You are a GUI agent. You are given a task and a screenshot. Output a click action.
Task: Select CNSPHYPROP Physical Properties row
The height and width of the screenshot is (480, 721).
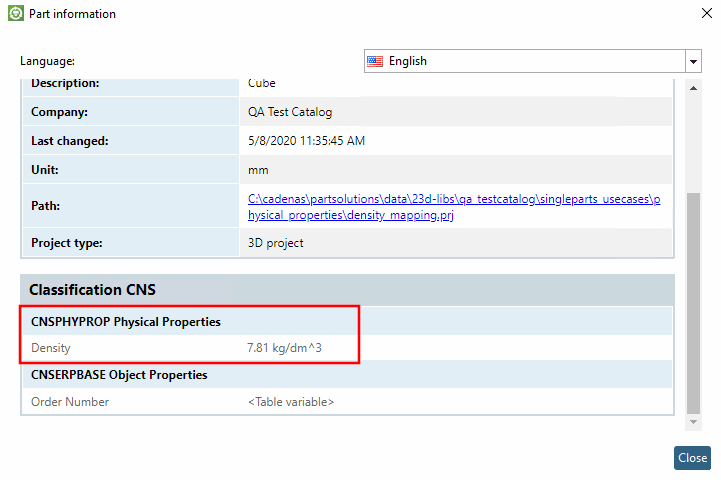coord(347,321)
